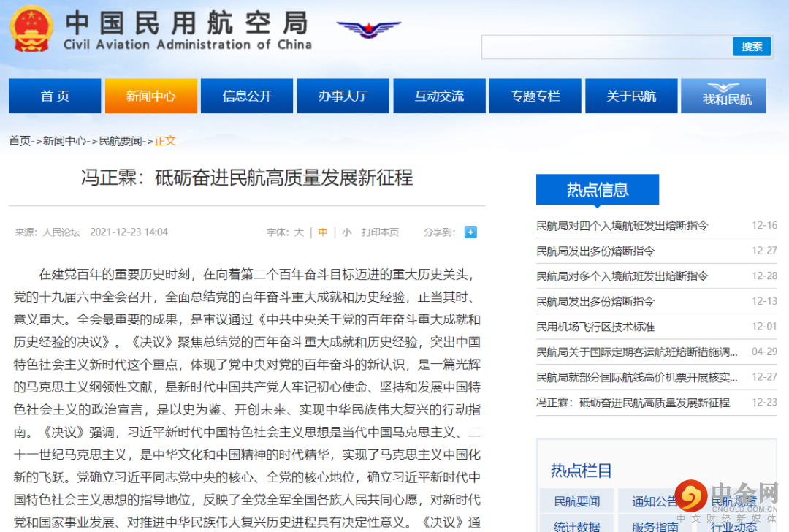This screenshot has width=789, height=532.
Task: Open the 信息公开 navigation tab
Action: tap(247, 96)
